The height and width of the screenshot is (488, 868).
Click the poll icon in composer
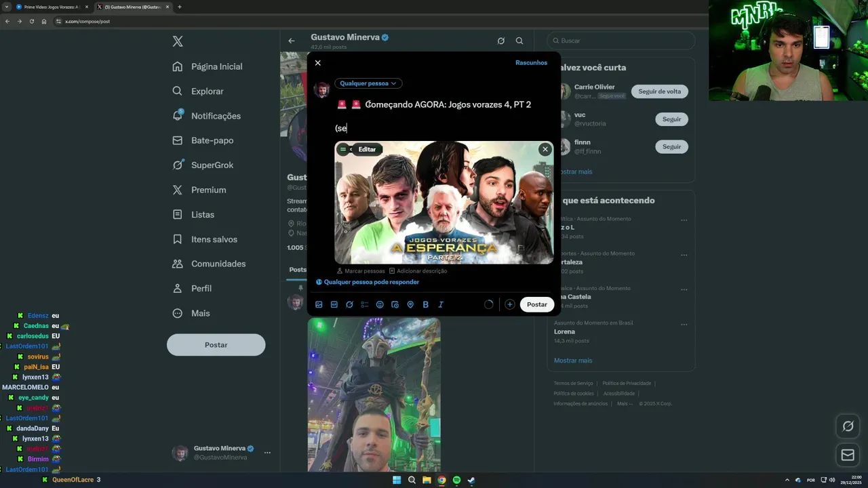365,305
